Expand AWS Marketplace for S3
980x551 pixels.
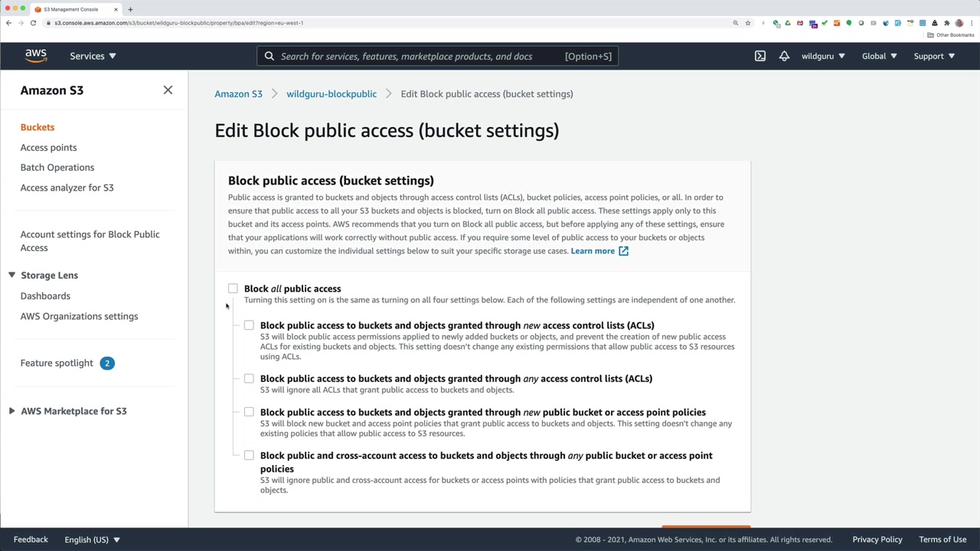tap(11, 411)
